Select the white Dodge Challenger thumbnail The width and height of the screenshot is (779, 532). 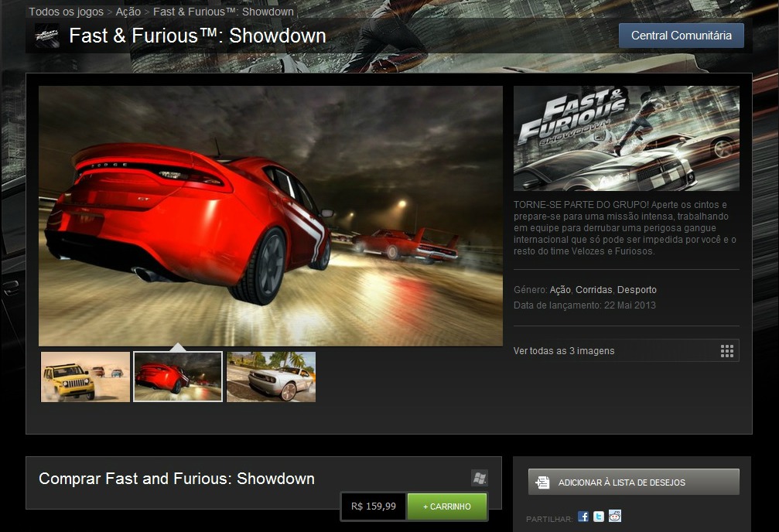point(271,377)
